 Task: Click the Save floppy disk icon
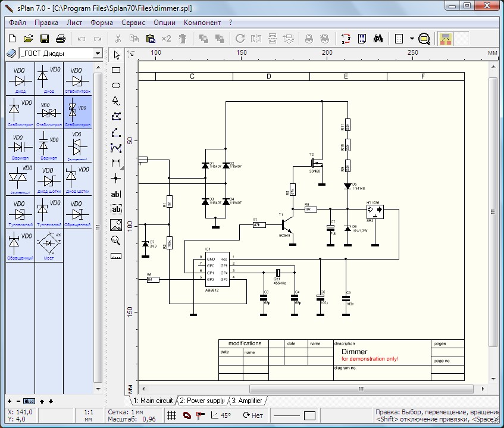[45, 39]
